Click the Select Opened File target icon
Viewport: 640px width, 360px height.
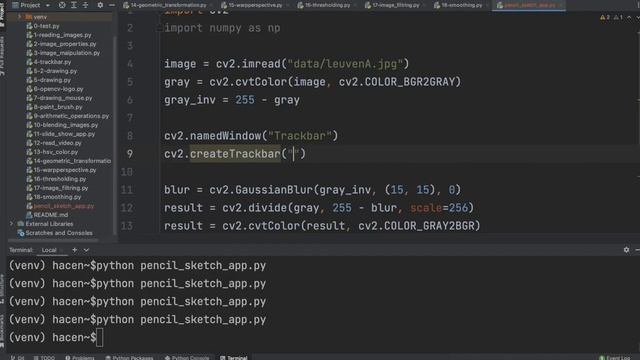(62, 5)
